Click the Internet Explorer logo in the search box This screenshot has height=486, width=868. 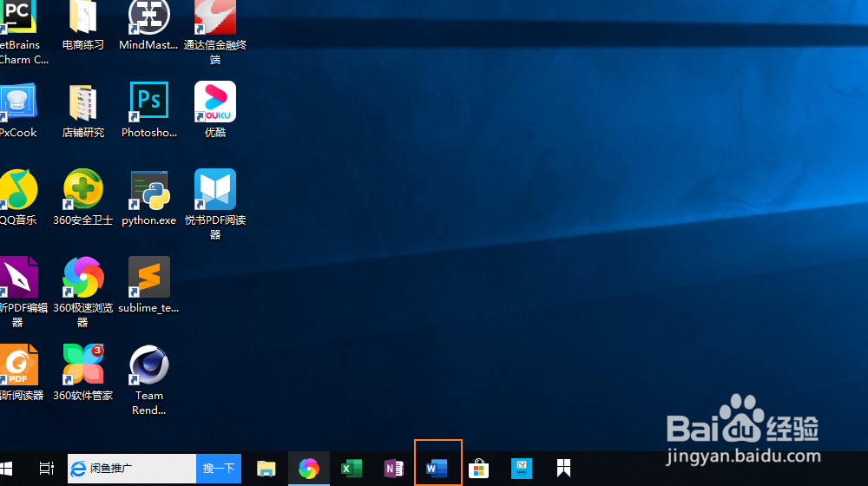pyautogui.click(x=79, y=469)
